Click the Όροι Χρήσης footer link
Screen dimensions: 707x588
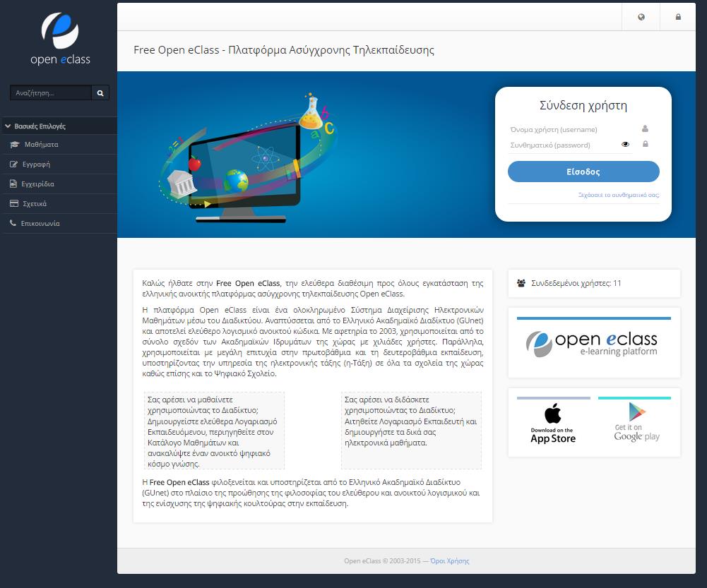[x=449, y=561]
